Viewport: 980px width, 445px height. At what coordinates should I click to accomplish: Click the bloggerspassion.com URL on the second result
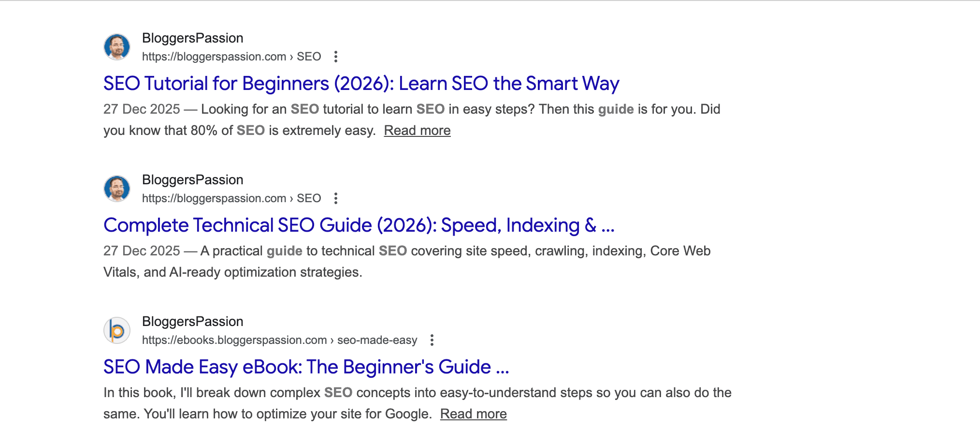[x=214, y=198]
